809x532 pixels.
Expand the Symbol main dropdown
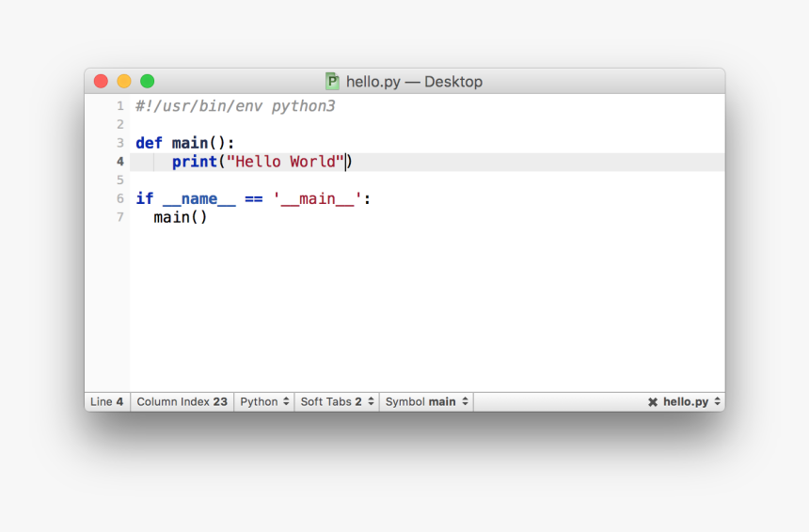click(x=426, y=401)
